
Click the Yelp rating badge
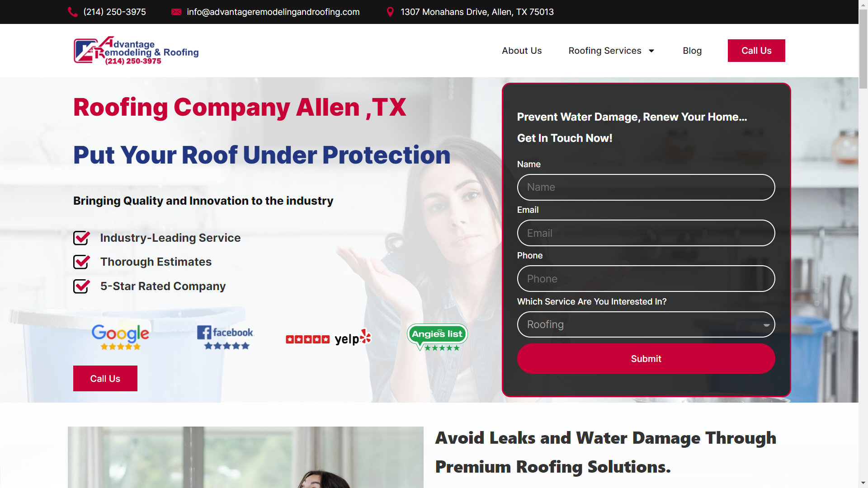click(329, 338)
